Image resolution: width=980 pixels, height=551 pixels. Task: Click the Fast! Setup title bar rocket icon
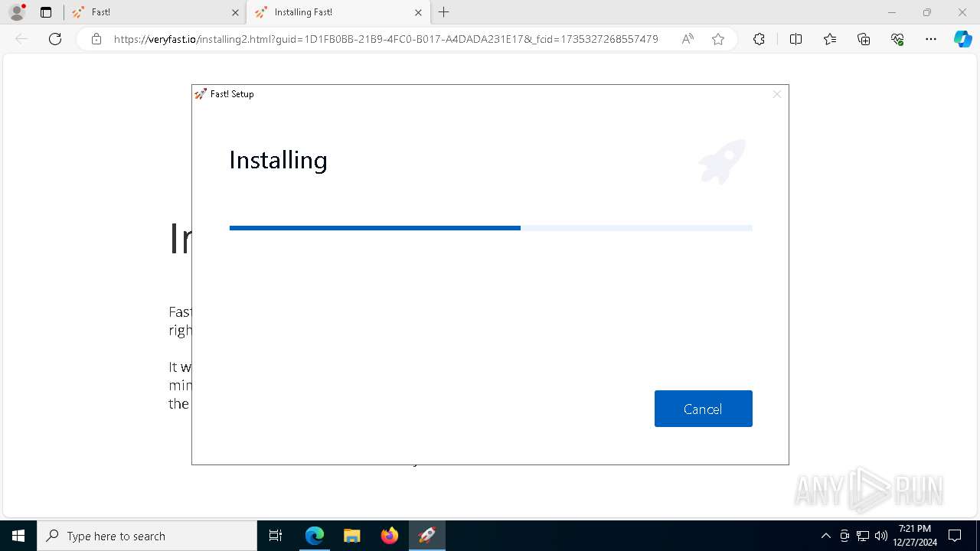click(201, 94)
